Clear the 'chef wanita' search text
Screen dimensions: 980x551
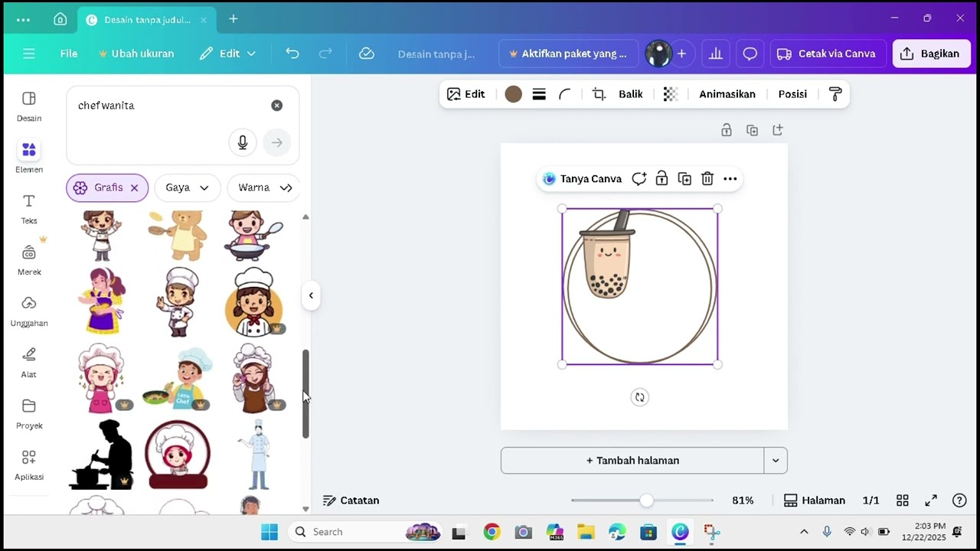tap(276, 106)
